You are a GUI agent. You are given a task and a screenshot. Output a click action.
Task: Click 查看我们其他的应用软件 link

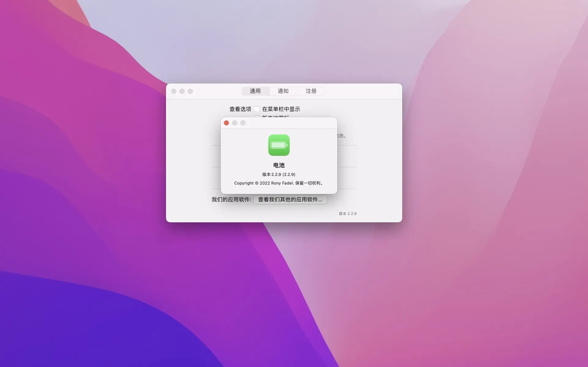click(x=290, y=199)
